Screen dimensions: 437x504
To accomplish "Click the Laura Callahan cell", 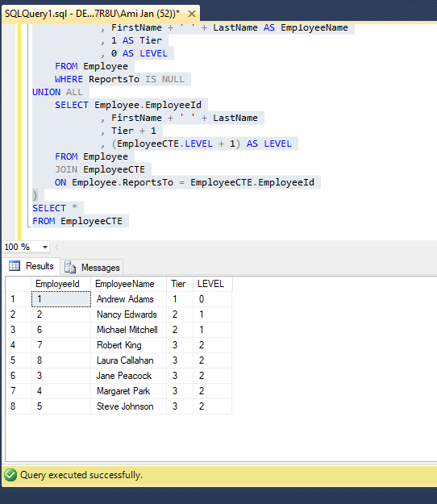I will tap(128, 360).
